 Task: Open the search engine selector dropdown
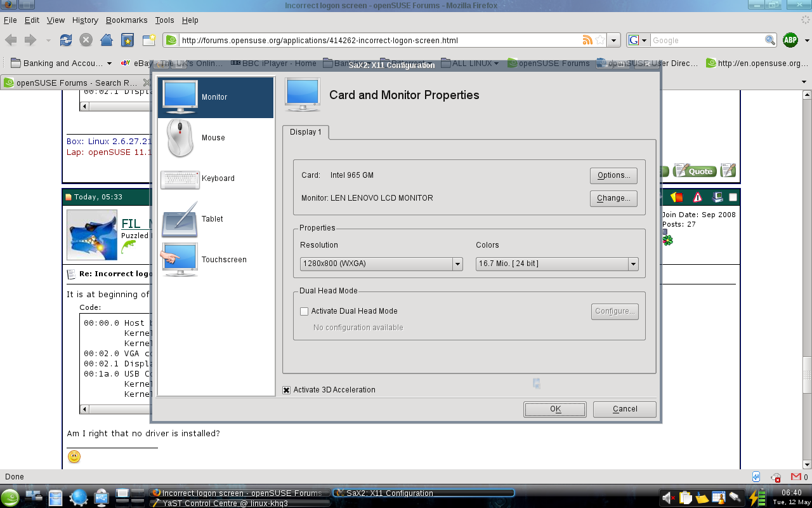pos(638,40)
